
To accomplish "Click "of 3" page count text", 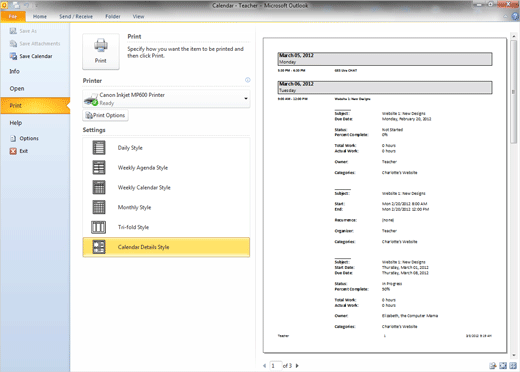I will pos(287,366).
